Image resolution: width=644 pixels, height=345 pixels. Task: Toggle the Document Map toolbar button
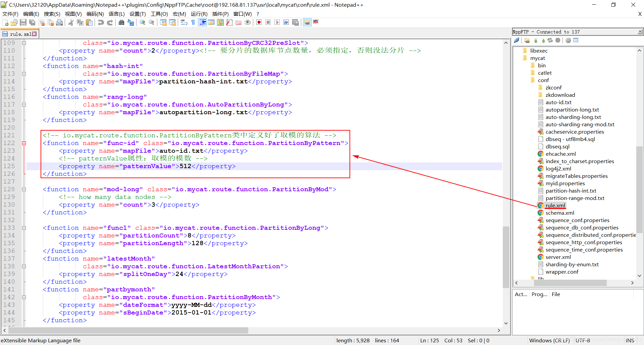click(x=220, y=22)
